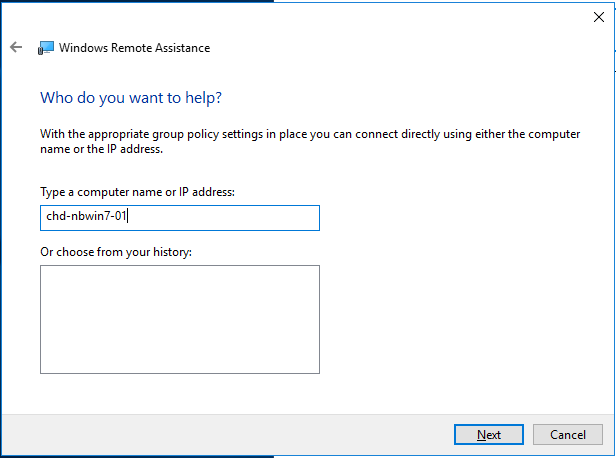
Task: Click the chd-nbwin7-01 text in the field
Action: (86, 216)
